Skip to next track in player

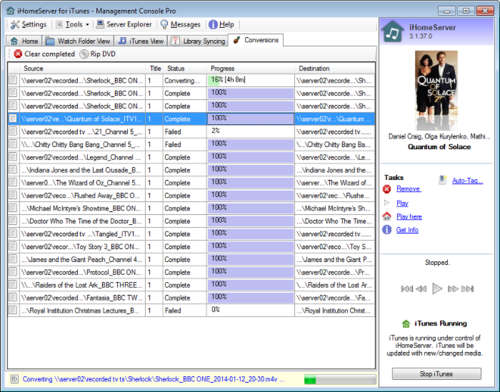pos(467,289)
